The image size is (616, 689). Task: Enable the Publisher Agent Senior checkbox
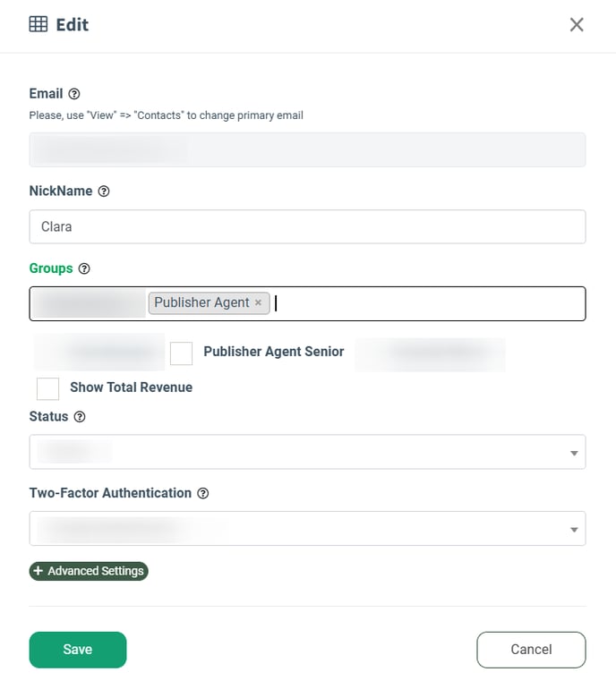pyautogui.click(x=181, y=353)
